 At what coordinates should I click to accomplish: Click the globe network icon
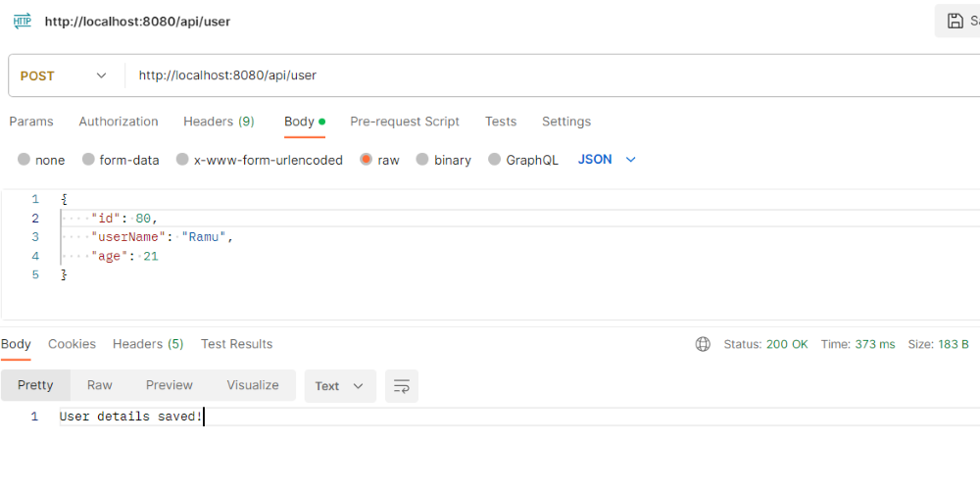pos(703,344)
